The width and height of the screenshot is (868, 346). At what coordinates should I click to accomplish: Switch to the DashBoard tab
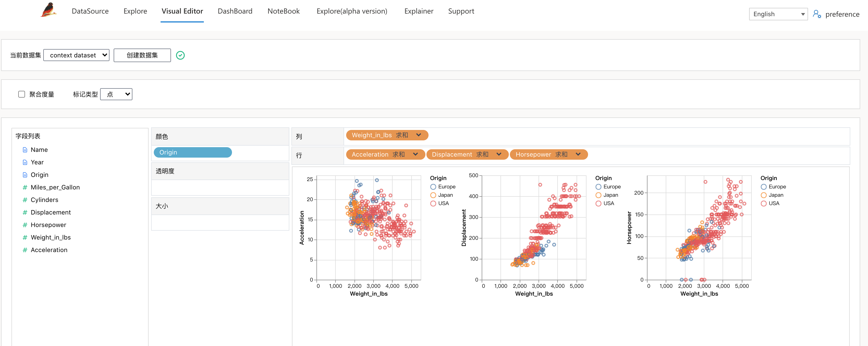[x=235, y=11]
